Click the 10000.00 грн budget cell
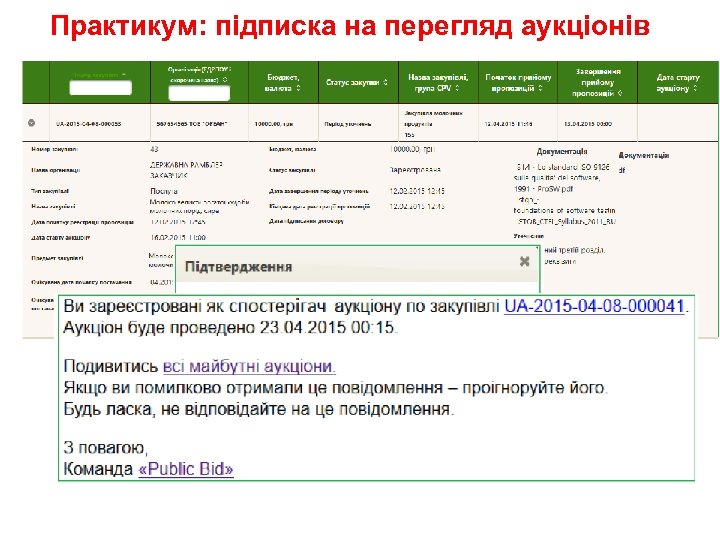720x540 pixels. pos(274,124)
